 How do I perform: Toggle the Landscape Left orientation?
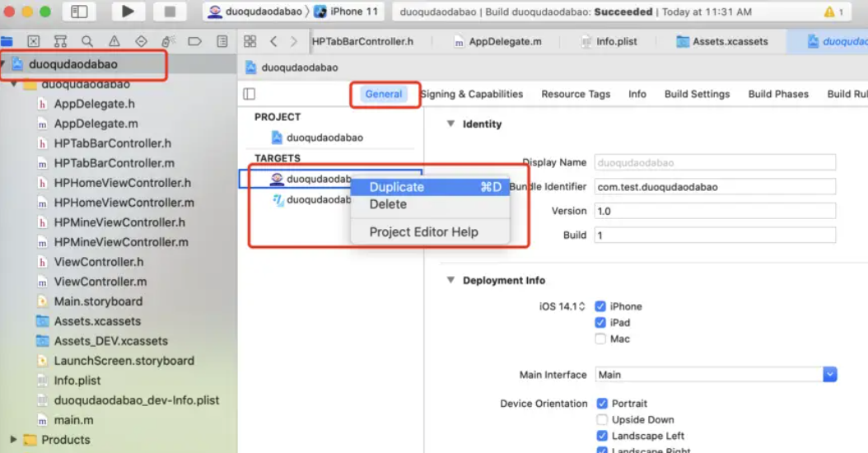[x=602, y=436]
